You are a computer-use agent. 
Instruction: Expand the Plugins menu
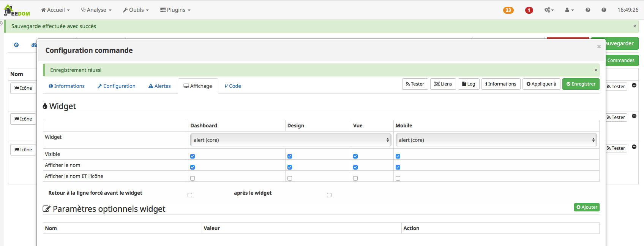tap(175, 10)
